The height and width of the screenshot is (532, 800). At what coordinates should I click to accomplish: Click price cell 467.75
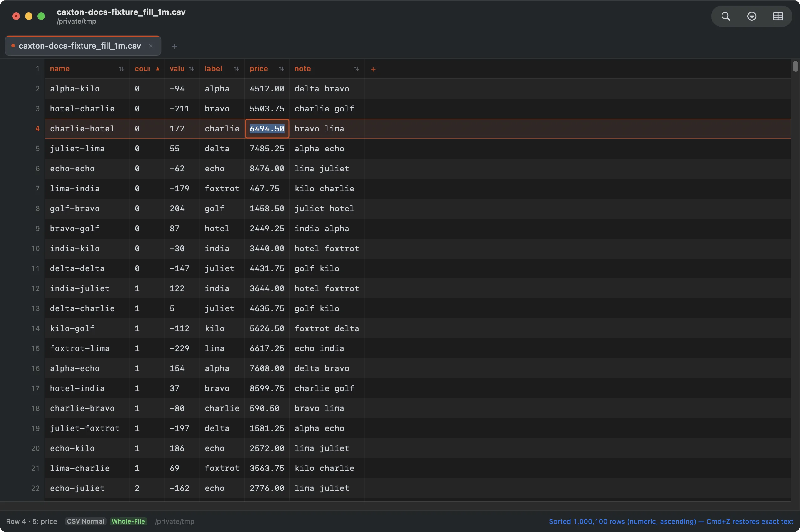tap(267, 189)
